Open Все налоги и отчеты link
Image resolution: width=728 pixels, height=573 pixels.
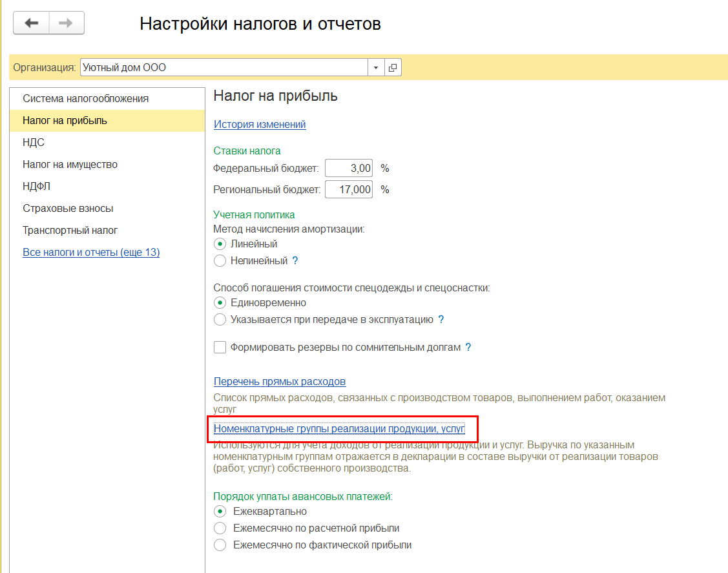click(x=91, y=252)
